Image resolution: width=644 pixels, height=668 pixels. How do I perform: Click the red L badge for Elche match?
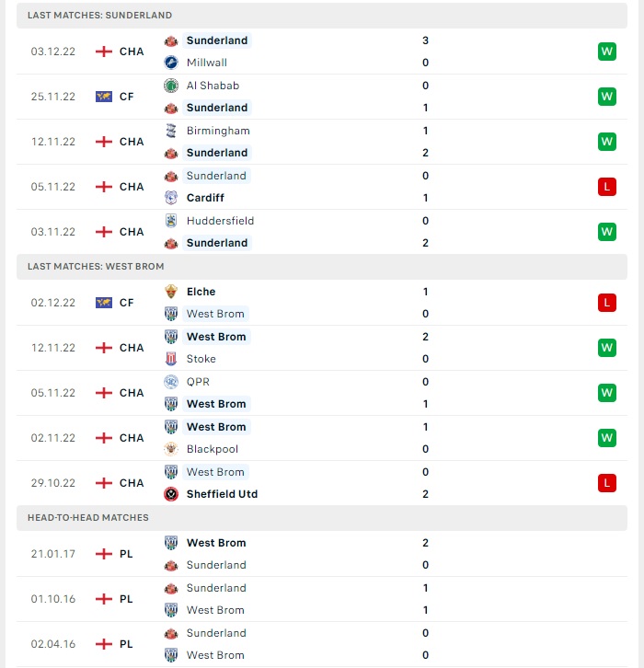click(x=607, y=303)
